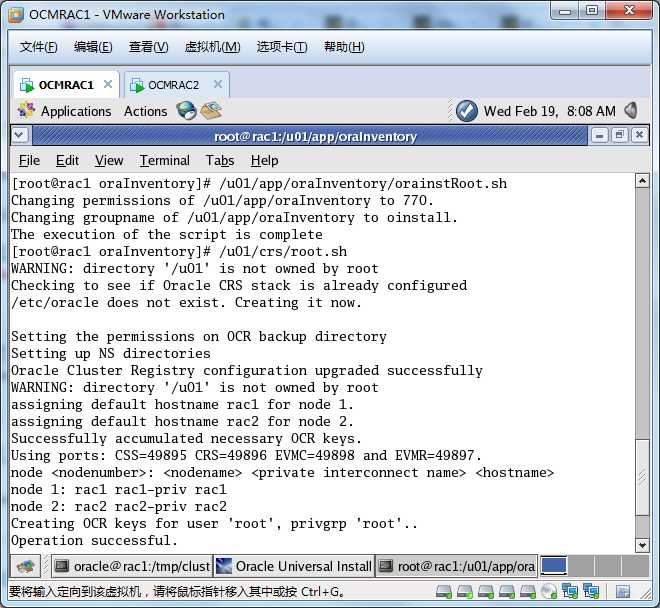Close the OCMRAC1 tab
Screen dimensions: 660x608
(108, 84)
